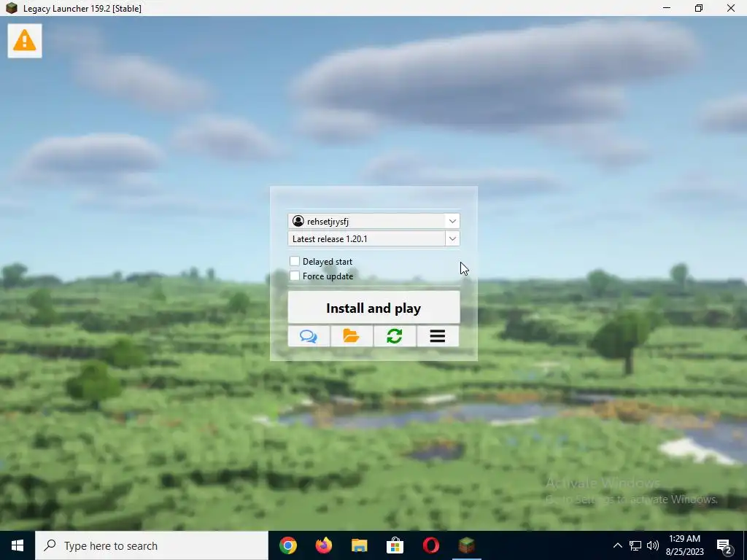
Task: Enable the Delayed start checkbox
Action: click(295, 261)
